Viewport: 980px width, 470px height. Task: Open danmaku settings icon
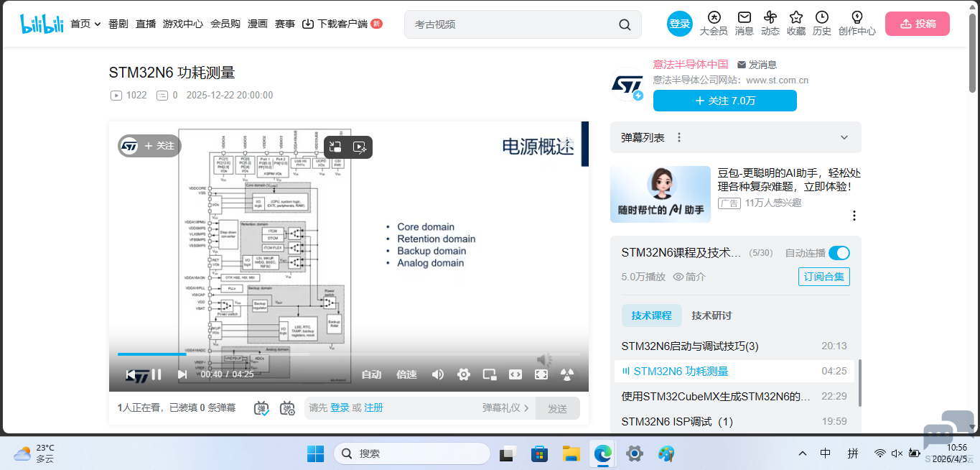287,408
